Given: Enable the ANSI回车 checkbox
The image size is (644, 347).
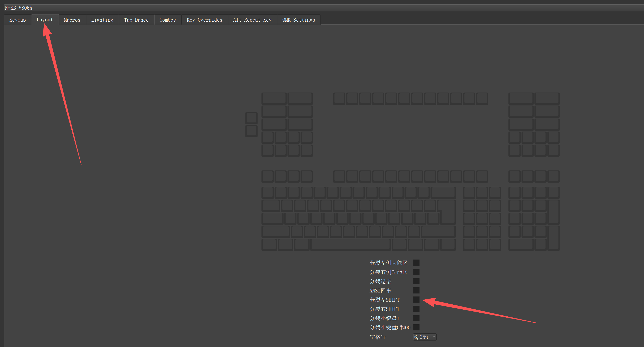Looking at the screenshot, I should point(416,290).
